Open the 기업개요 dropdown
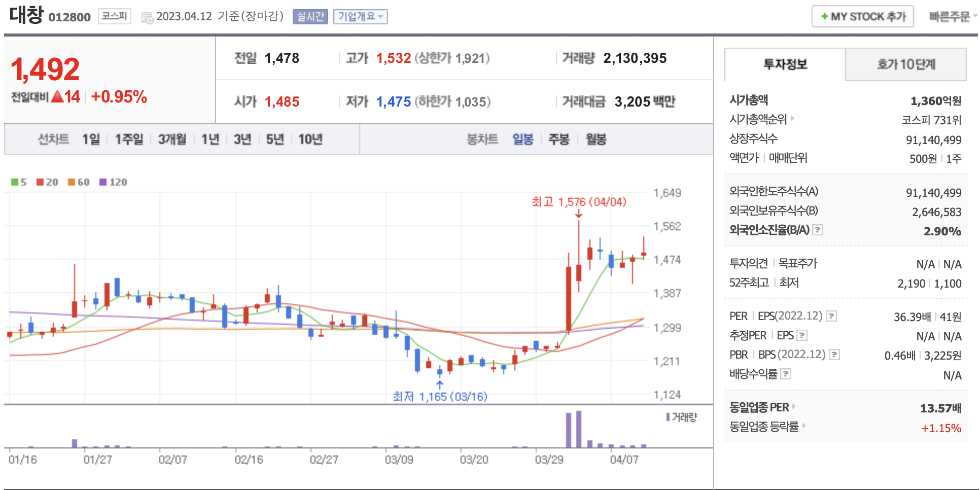Viewport: 980px width, 490px height. [x=360, y=17]
